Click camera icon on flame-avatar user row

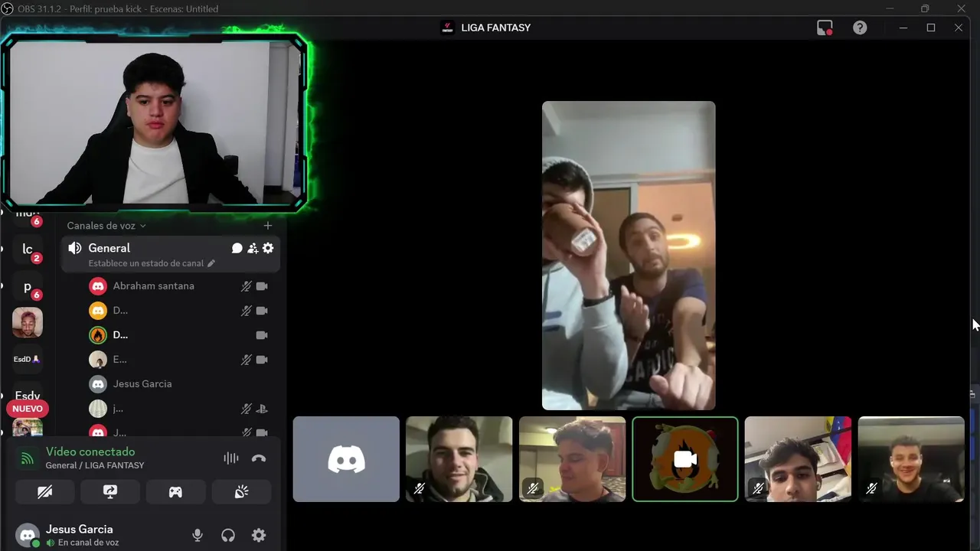tap(262, 335)
